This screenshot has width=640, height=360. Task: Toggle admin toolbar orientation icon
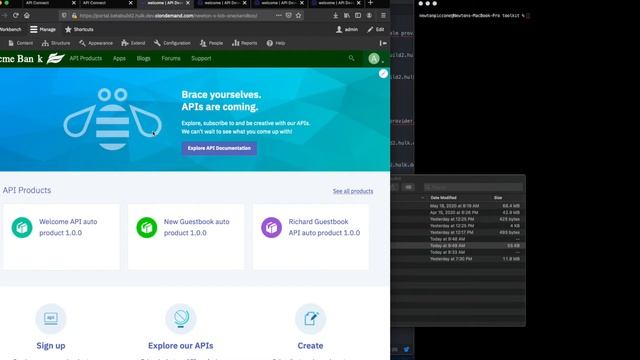[383, 43]
